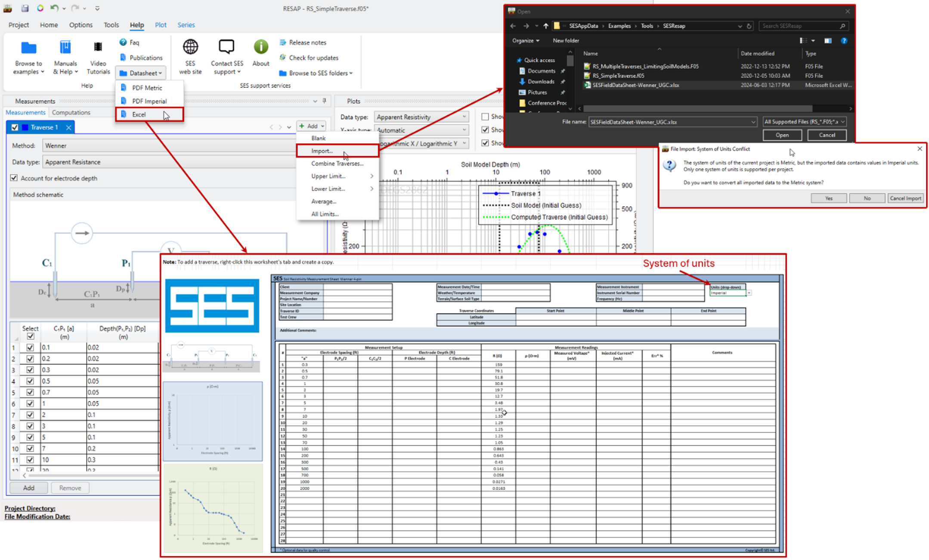Uncheck Select checkbox in row 1
The image size is (929, 560).
[30, 348]
